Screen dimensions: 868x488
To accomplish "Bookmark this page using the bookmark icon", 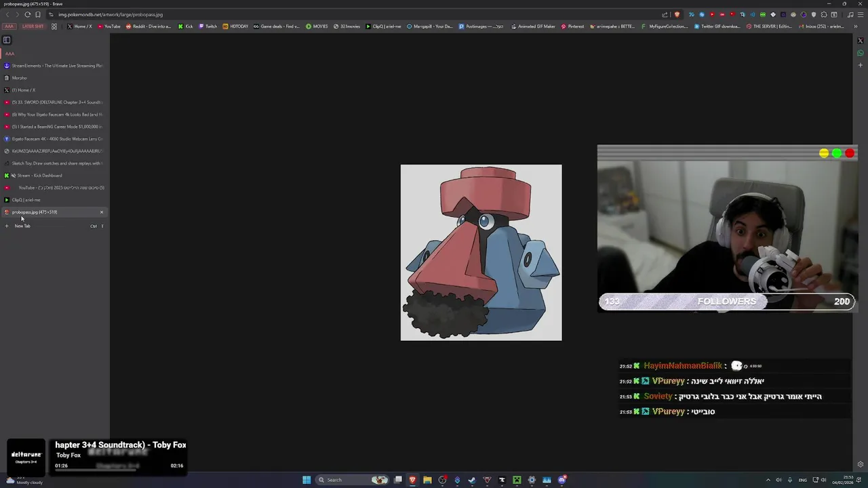I will tap(37, 14).
